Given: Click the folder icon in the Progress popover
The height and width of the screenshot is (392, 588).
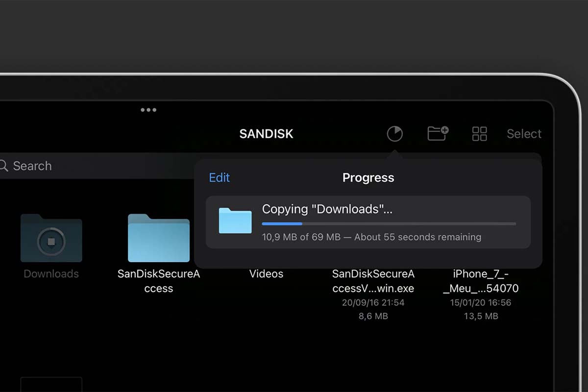Looking at the screenshot, I should pyautogui.click(x=235, y=220).
